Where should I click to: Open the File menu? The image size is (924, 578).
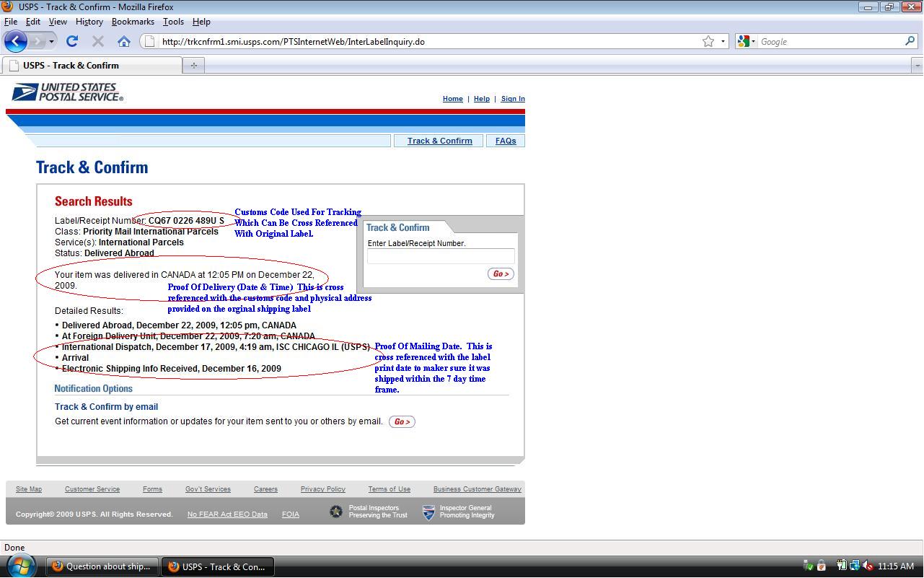pyautogui.click(x=11, y=22)
